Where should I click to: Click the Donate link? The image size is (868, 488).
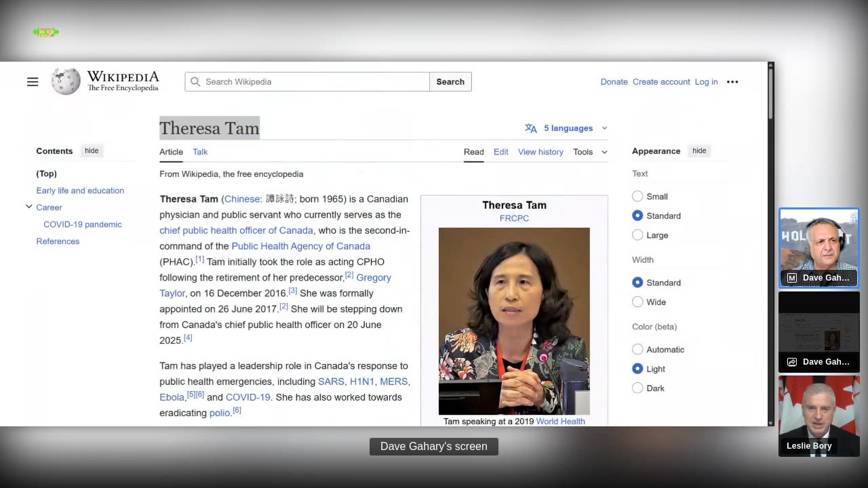point(614,82)
